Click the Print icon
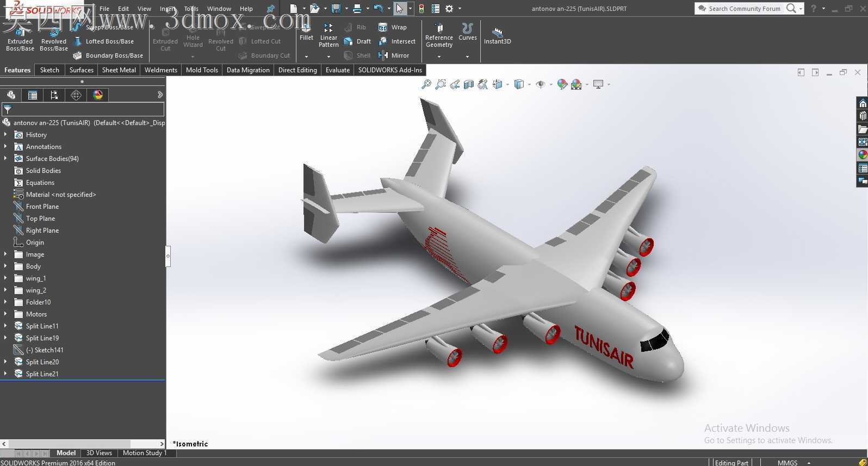This screenshot has width=868, height=466. (x=357, y=8)
